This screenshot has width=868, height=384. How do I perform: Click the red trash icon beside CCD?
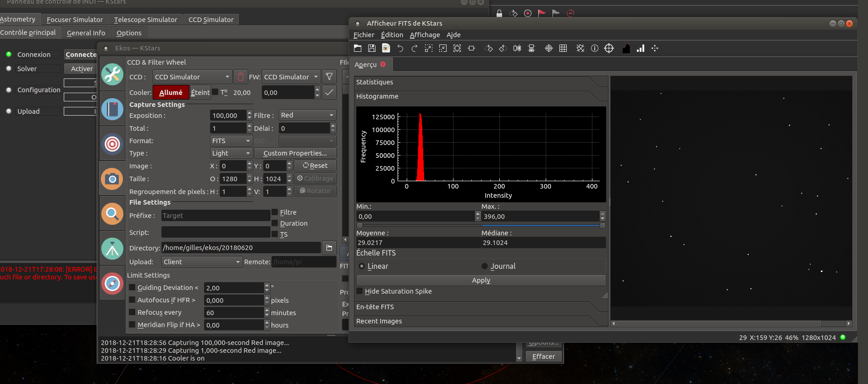[x=240, y=77]
